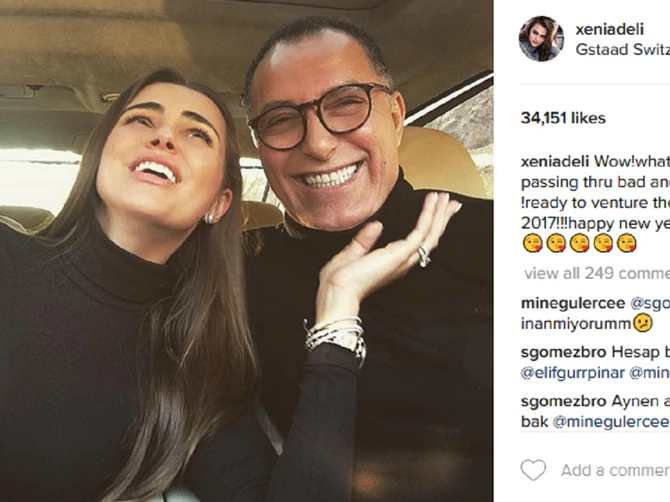Viewport: 670px width, 502px height.
Task: Click the selfie photo of the post
Action: point(246,251)
